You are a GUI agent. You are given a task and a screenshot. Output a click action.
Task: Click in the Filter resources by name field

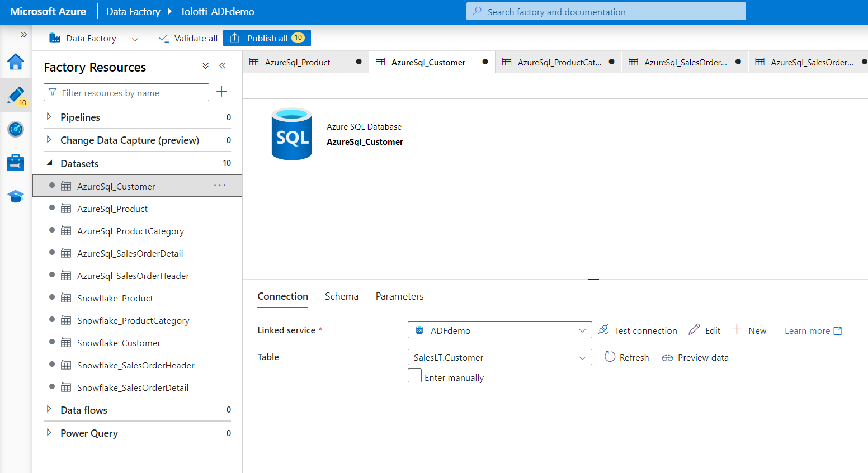pos(126,93)
